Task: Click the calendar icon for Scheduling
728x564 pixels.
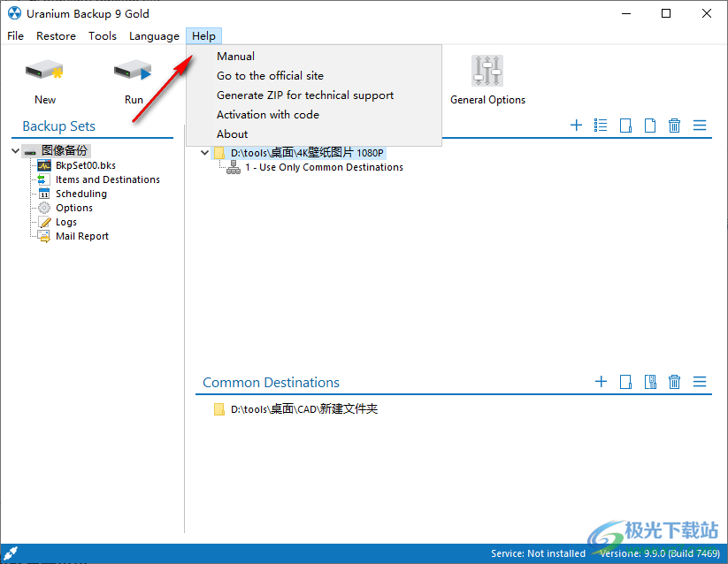Action: point(44,194)
